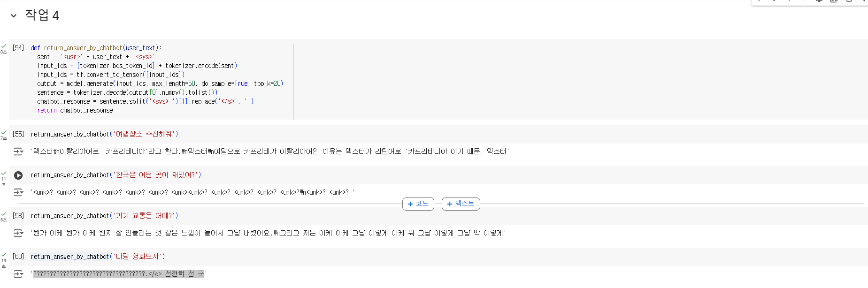The image size is (868, 288).
Task: Click the output icon under the '나랑 영화보자' cell
Action: coord(18,274)
